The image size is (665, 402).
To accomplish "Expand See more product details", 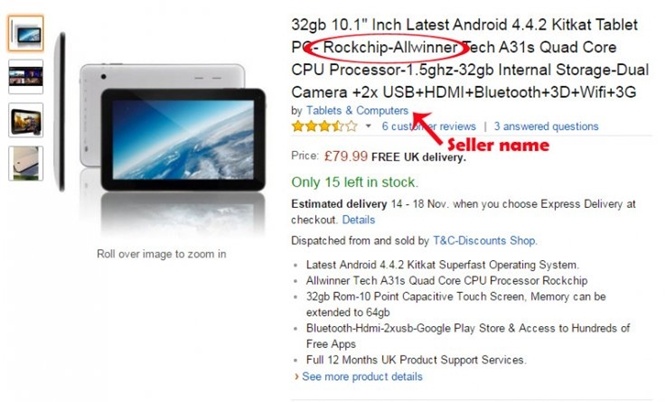I will [362, 377].
